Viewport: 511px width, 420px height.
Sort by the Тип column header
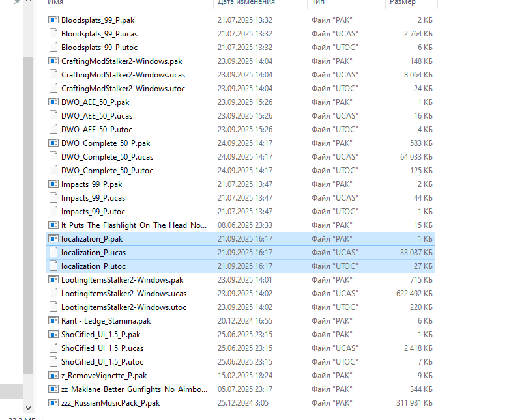point(318,2)
